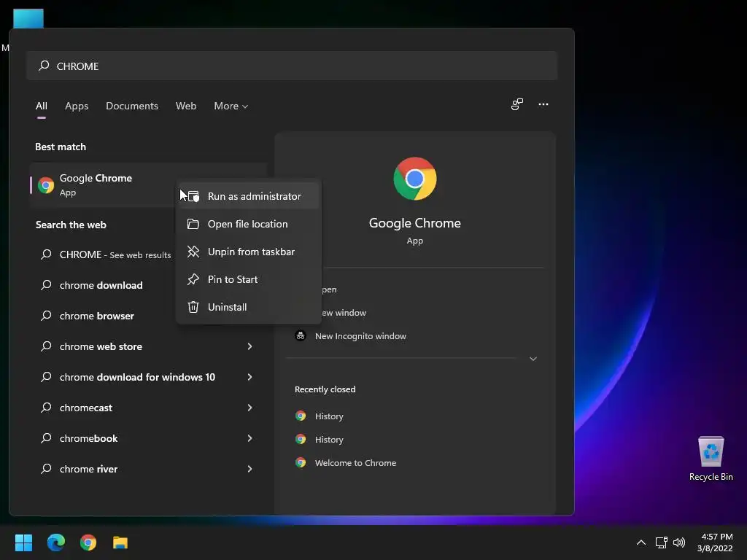The height and width of the screenshot is (560, 747).
Task: Expand chrome river suggestion arrow
Action: coord(249,469)
